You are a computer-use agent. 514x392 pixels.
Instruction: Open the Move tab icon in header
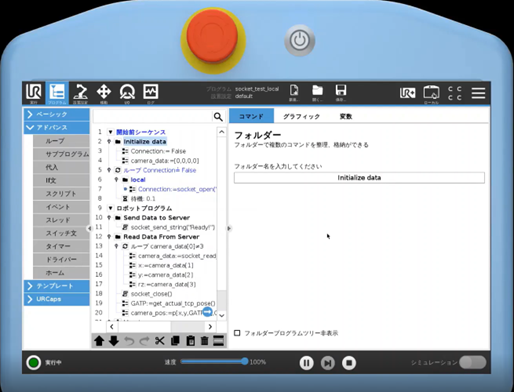[x=104, y=93]
